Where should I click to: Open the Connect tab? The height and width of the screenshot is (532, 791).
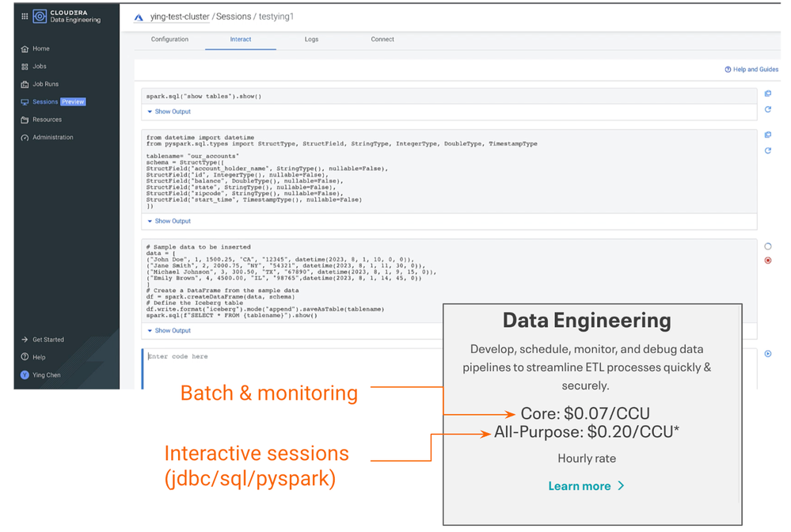(382, 40)
